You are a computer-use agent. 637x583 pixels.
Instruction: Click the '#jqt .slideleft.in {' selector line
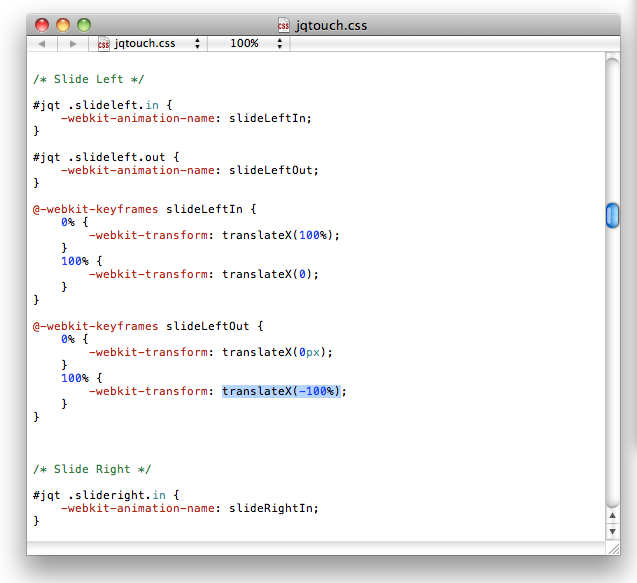103,105
